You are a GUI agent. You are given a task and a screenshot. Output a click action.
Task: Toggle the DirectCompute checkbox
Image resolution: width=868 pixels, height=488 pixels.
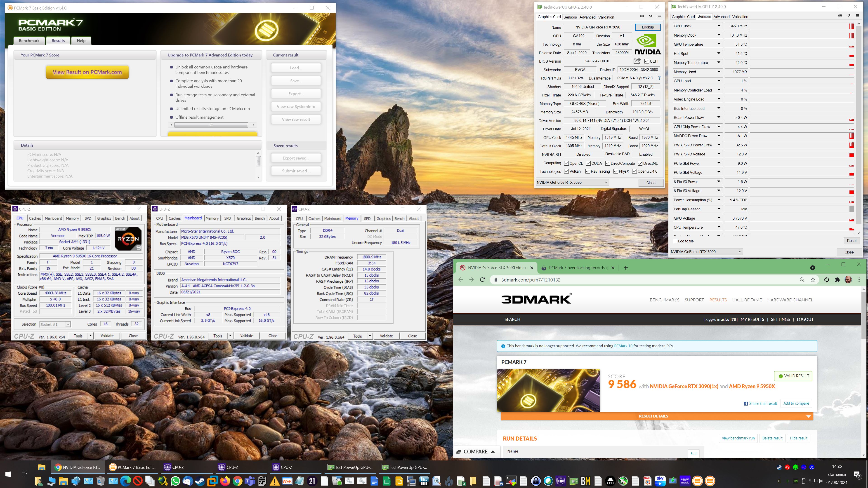pos(608,163)
